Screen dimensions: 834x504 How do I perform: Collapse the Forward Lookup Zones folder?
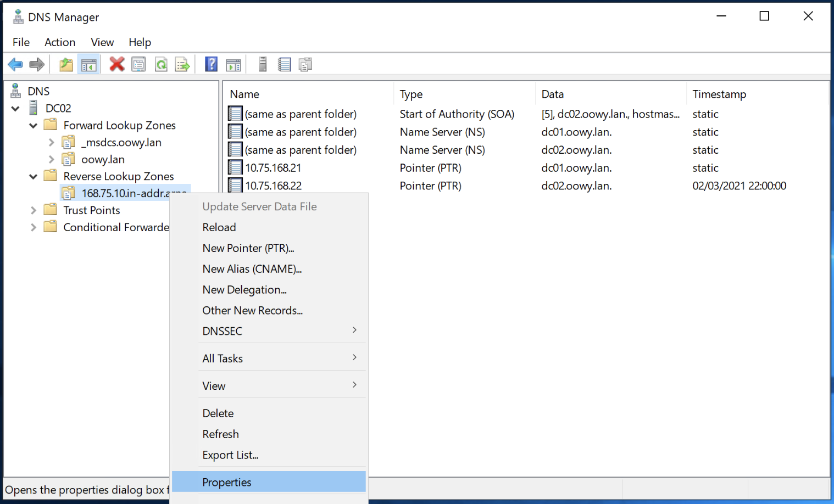tap(33, 126)
